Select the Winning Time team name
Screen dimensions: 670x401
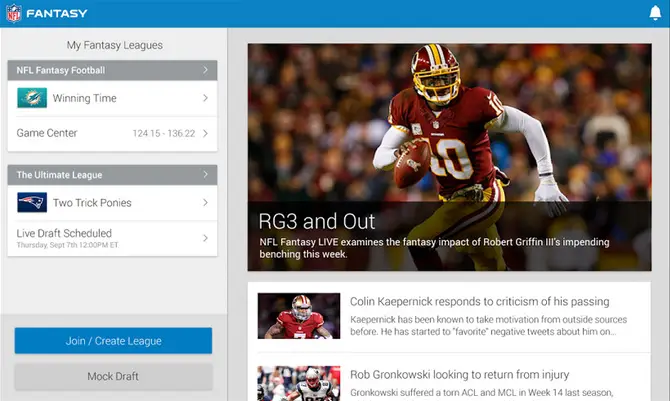pyautogui.click(x=85, y=98)
